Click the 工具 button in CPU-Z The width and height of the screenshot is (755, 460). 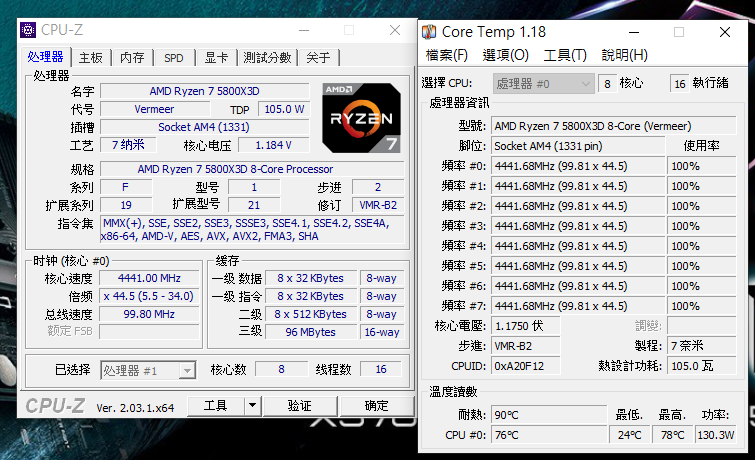click(215, 406)
